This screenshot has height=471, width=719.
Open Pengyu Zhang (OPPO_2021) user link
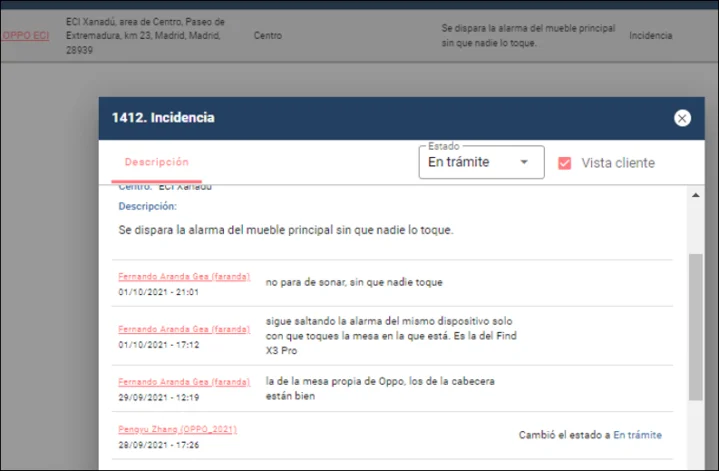[177, 429]
